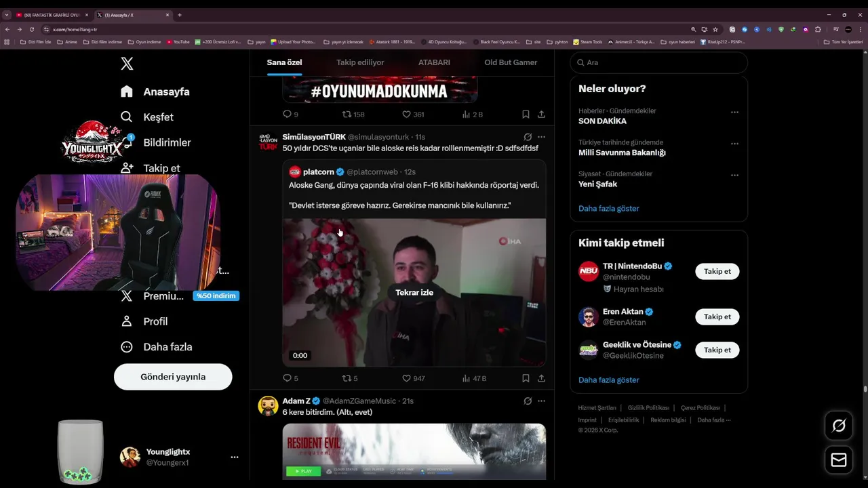The image size is (868, 488).
Task: Open the Resident Evil image in Adam Z post
Action: pos(414,451)
